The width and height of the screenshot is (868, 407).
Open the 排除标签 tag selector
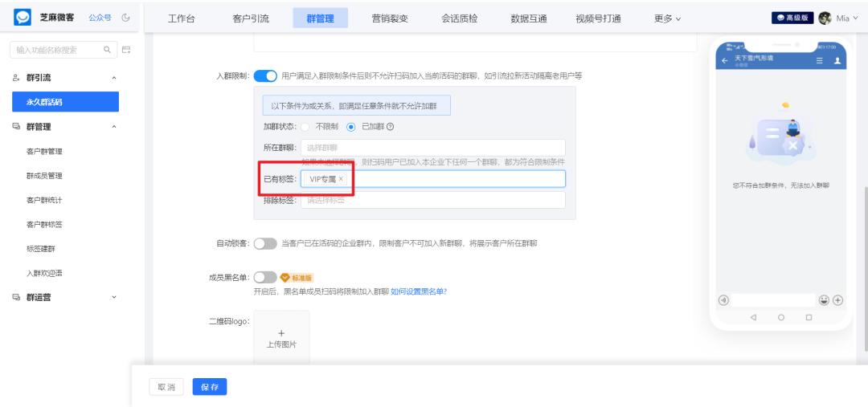pos(433,200)
